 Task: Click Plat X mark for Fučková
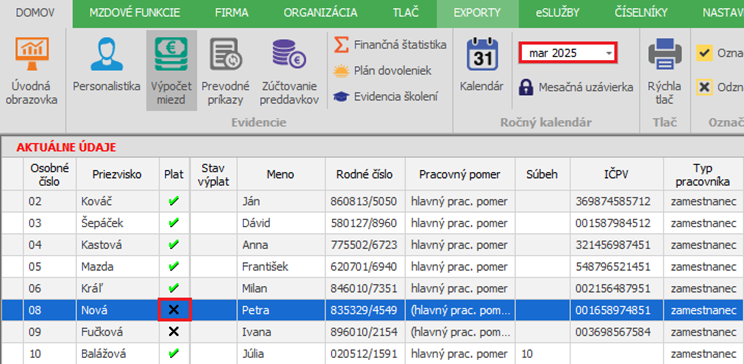(x=174, y=332)
